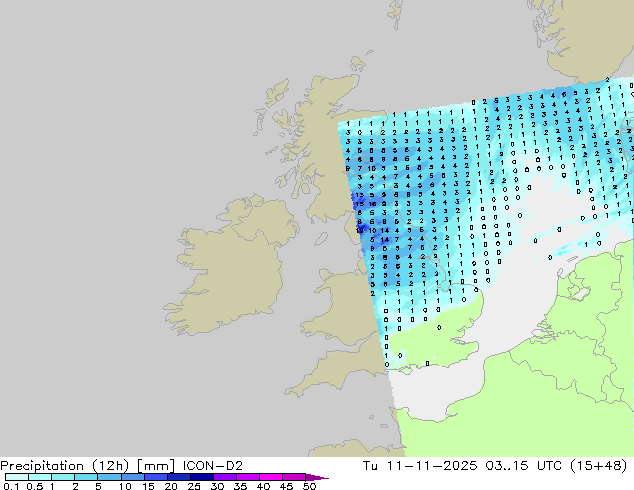Choose the 25–30 mm navy swatch
Viewport: 634px width, 490px height.
[x=201, y=477]
